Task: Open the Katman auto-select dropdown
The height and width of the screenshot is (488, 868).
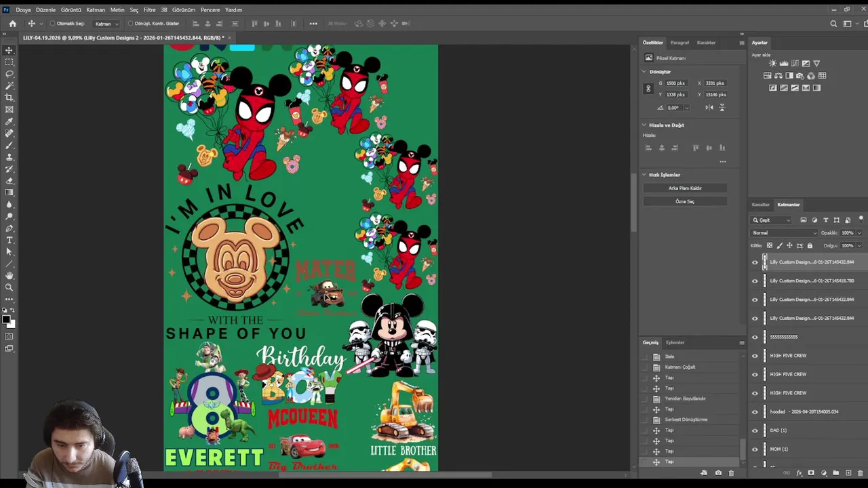Action: (106, 24)
